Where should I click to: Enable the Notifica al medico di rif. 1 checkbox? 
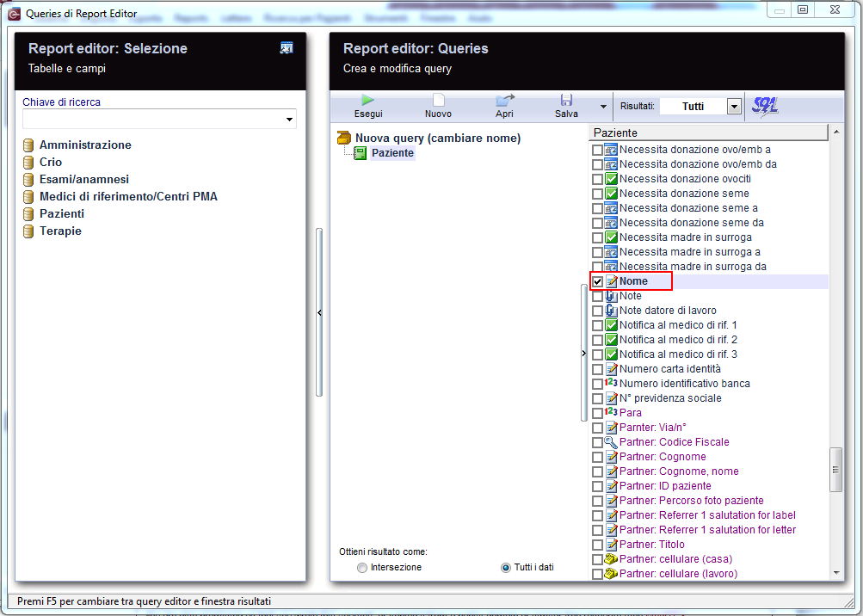coord(597,325)
